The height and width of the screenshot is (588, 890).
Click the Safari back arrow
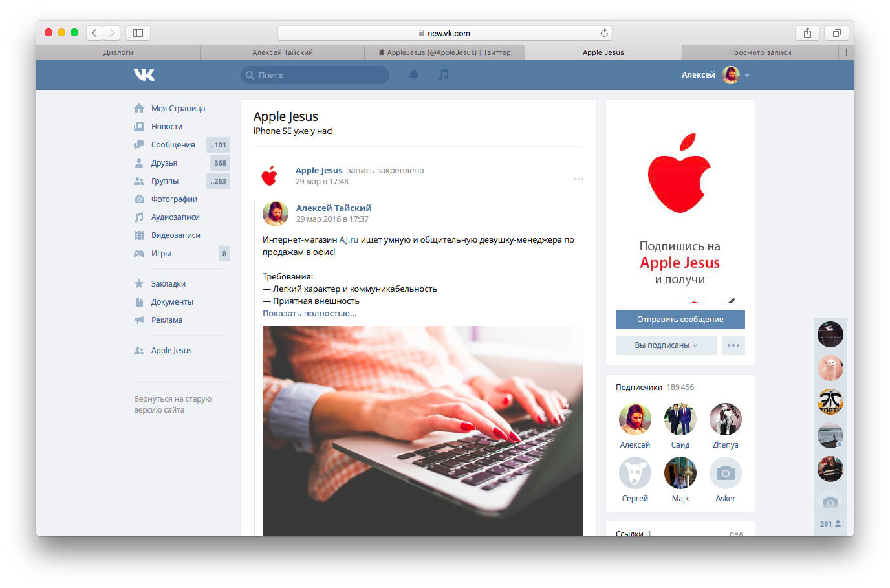pyautogui.click(x=94, y=32)
